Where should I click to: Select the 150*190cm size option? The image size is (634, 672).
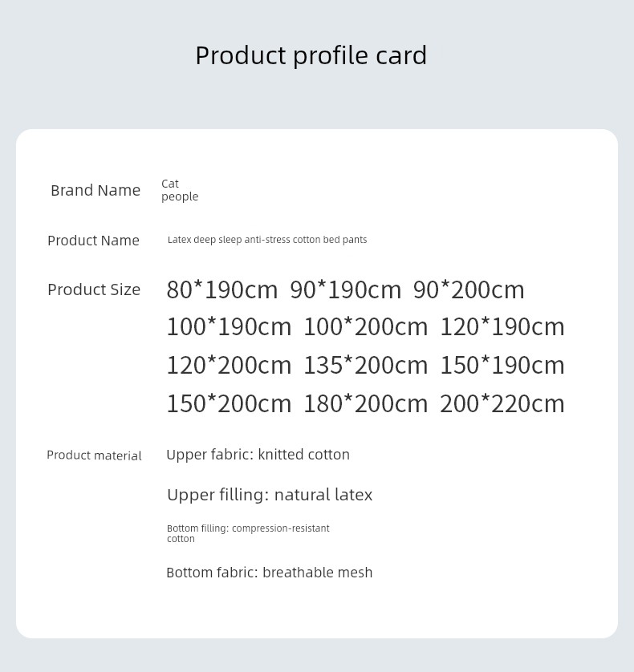[x=502, y=366]
